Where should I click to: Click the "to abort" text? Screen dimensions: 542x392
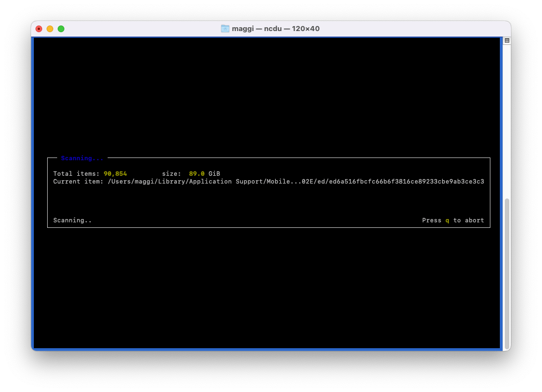pos(469,220)
